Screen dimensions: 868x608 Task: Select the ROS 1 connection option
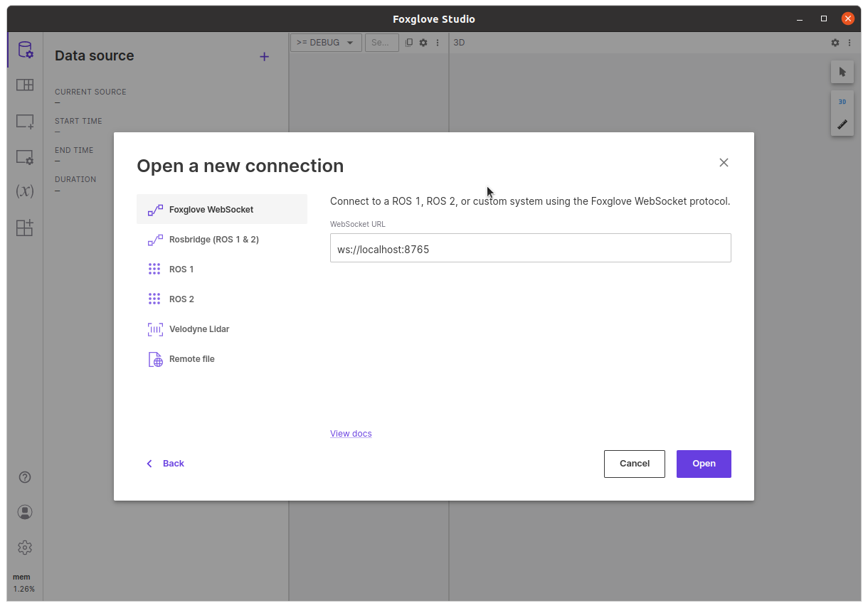click(x=222, y=269)
